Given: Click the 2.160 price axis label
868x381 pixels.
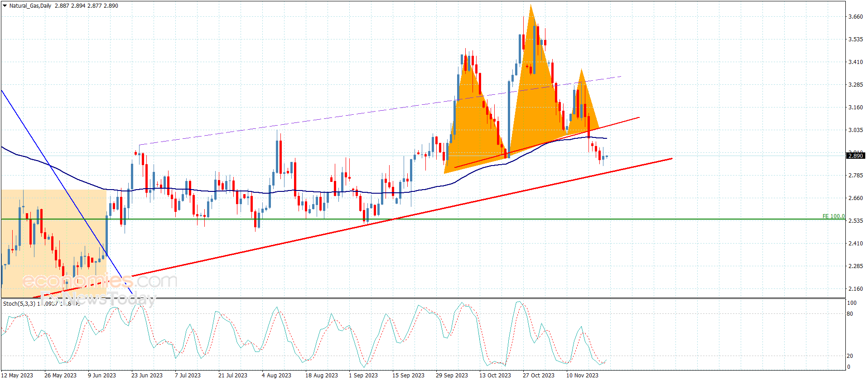Looking at the screenshot, I should pos(855,288).
